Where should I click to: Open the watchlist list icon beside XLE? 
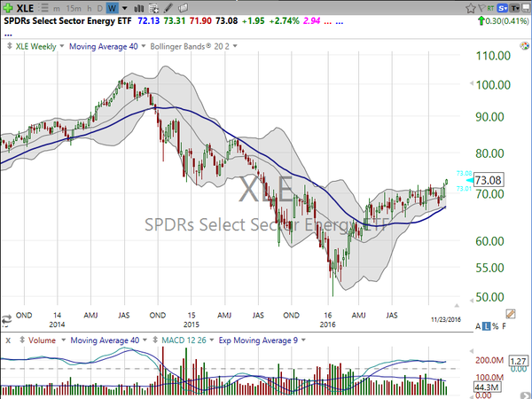pos(43,7)
